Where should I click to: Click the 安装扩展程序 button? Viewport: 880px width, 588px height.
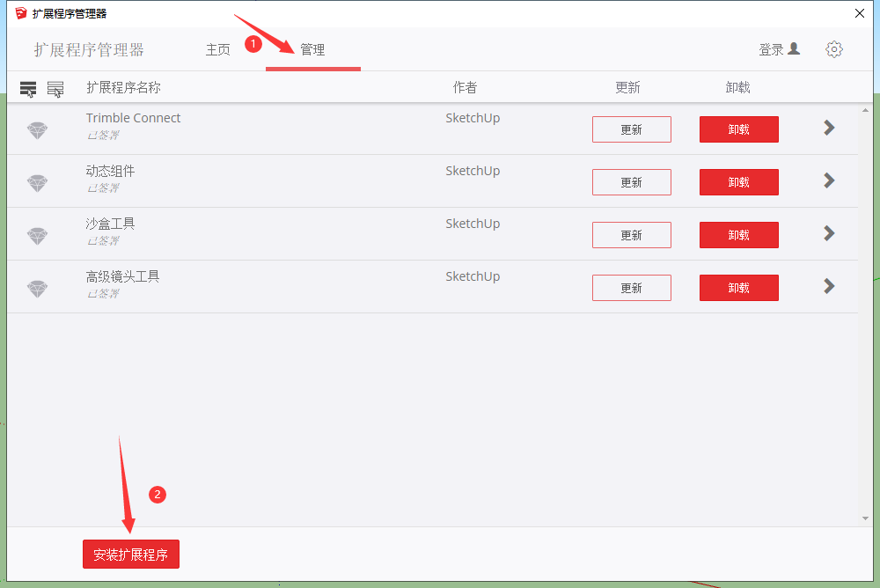(x=131, y=555)
